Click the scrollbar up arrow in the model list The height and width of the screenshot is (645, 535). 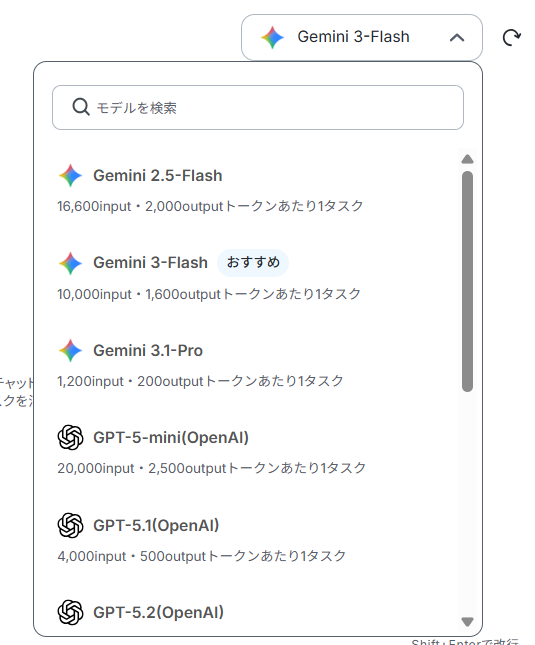(467, 159)
